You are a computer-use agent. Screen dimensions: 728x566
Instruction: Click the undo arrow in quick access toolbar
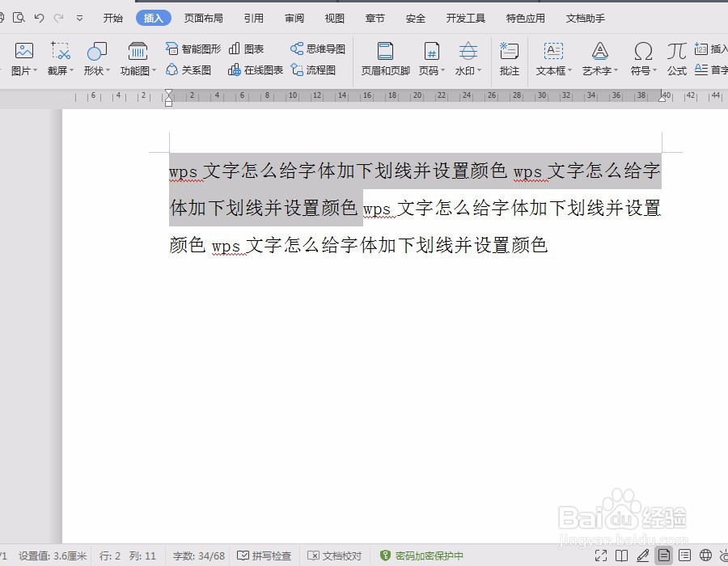(39, 18)
